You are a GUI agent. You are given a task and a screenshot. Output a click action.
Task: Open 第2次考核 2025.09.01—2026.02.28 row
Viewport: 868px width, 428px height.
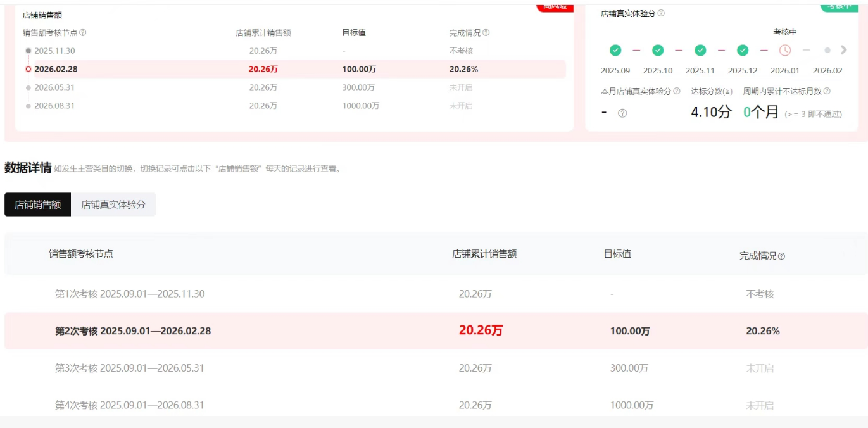133,330
